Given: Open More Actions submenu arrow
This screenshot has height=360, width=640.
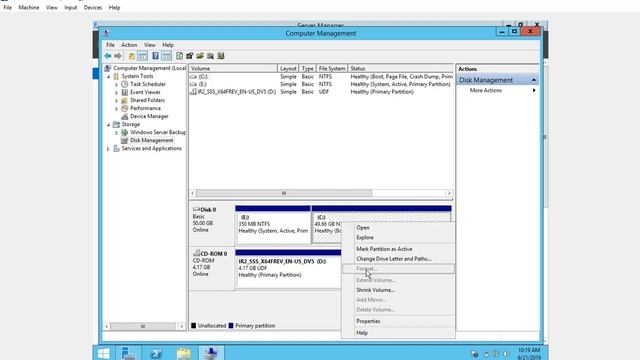Looking at the screenshot, I should [x=534, y=90].
